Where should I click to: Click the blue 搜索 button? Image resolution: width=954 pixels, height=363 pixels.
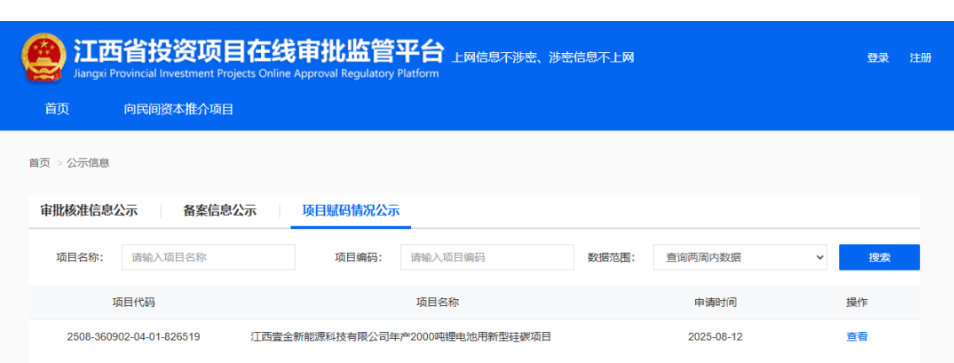click(x=879, y=257)
